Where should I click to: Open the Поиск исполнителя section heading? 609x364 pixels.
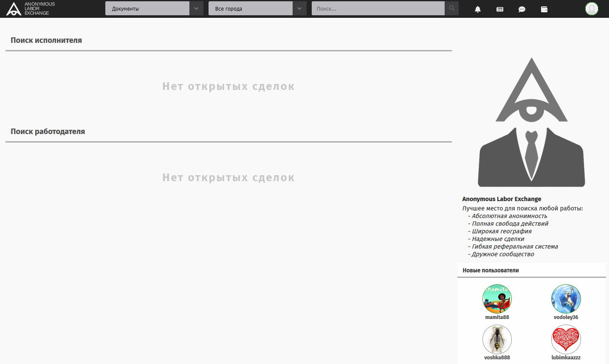point(46,40)
